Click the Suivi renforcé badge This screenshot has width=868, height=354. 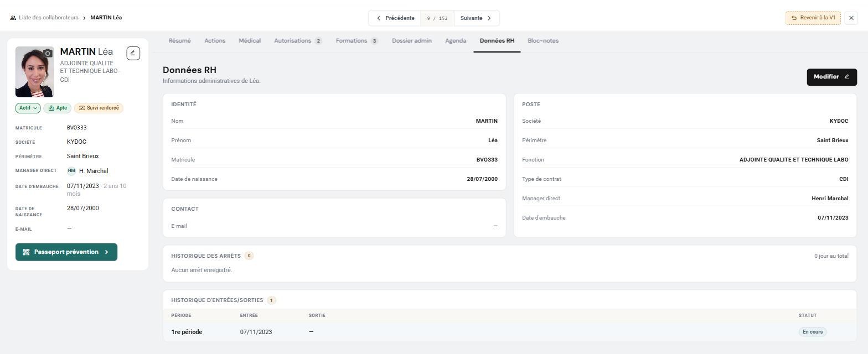pyautogui.click(x=99, y=108)
